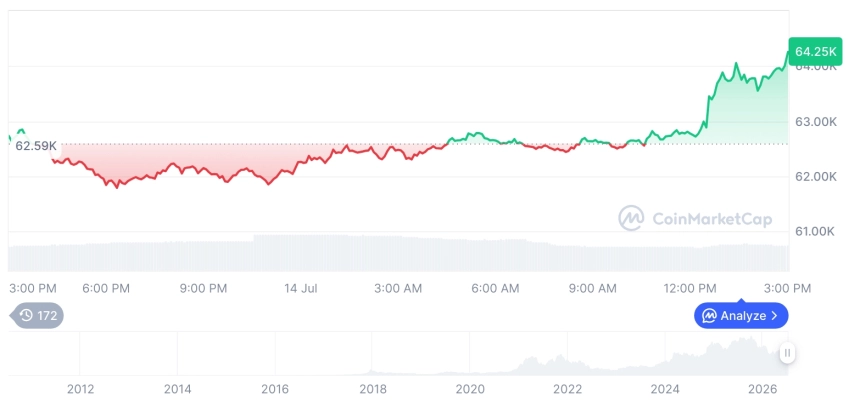860x401 pixels.
Task: Click the green 64.25K current price tag
Action: pyautogui.click(x=815, y=52)
